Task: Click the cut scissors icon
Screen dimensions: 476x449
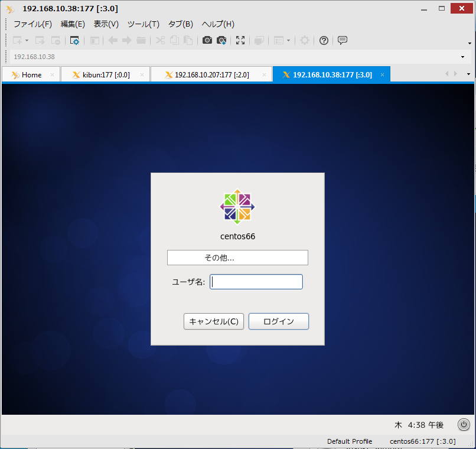Action: click(160, 40)
